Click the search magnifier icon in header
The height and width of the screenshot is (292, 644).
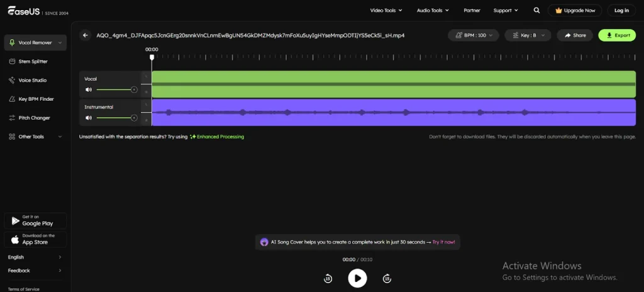(x=536, y=11)
